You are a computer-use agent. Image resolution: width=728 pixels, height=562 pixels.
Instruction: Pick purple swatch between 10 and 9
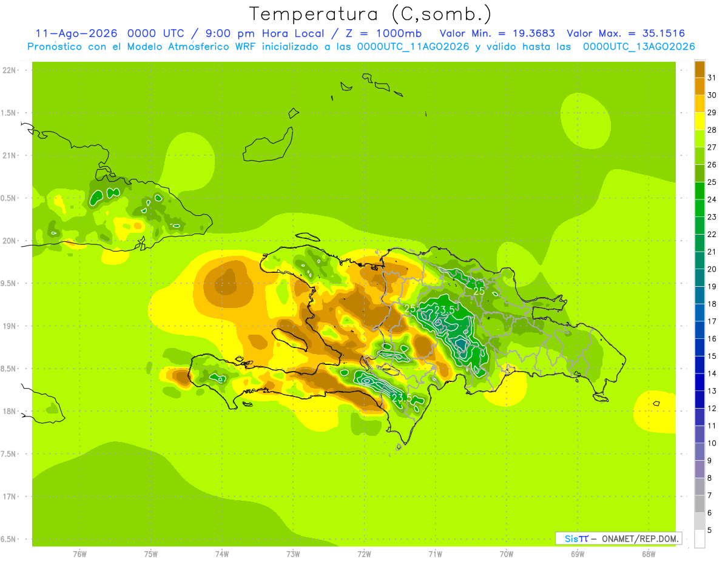pyautogui.click(x=699, y=452)
